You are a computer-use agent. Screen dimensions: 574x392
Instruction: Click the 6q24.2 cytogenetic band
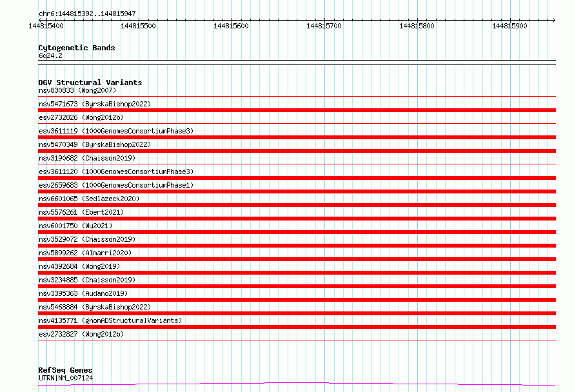point(297,63)
